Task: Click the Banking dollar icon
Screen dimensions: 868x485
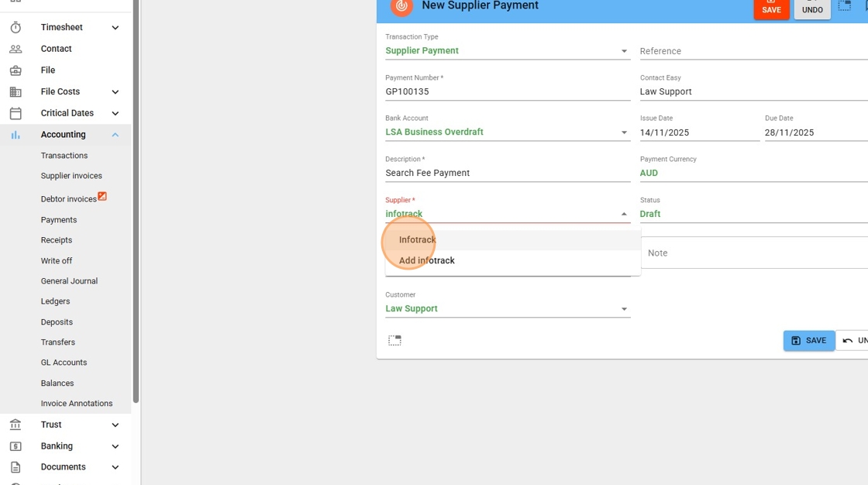Action: (15, 446)
